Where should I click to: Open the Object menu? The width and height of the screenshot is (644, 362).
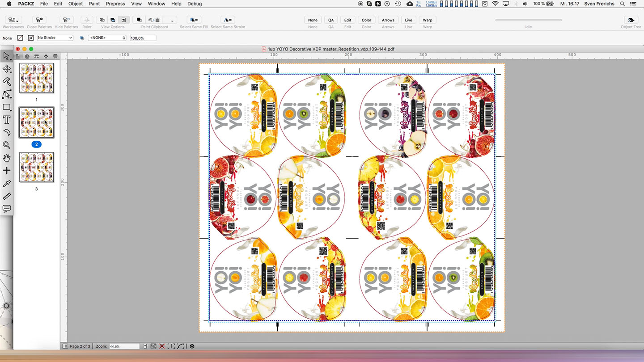point(76,4)
